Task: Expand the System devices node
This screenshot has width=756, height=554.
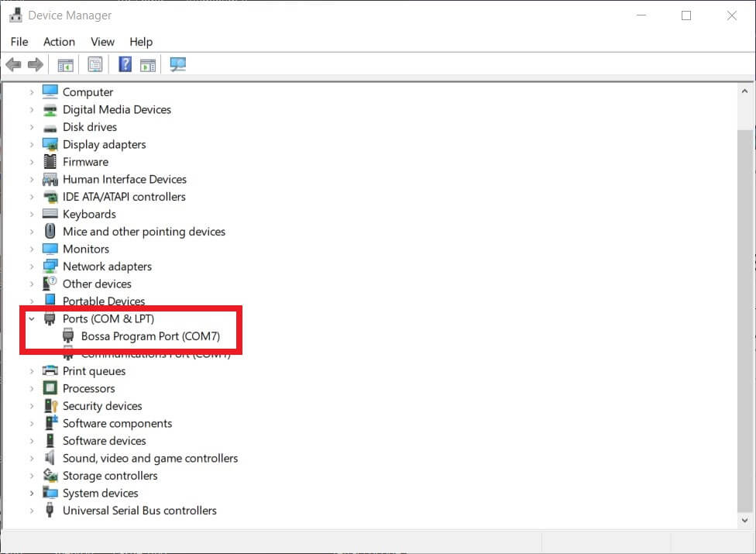Action: pos(32,494)
